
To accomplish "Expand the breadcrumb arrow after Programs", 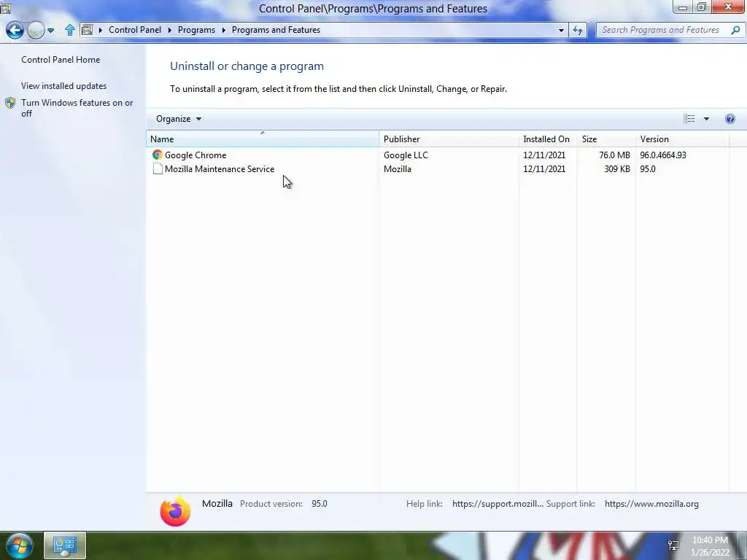I will [223, 30].
